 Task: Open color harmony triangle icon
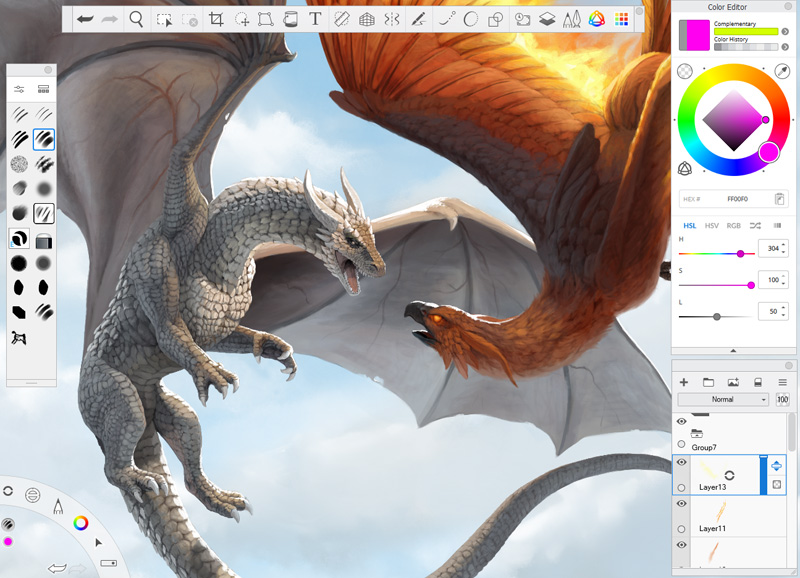pos(685,168)
